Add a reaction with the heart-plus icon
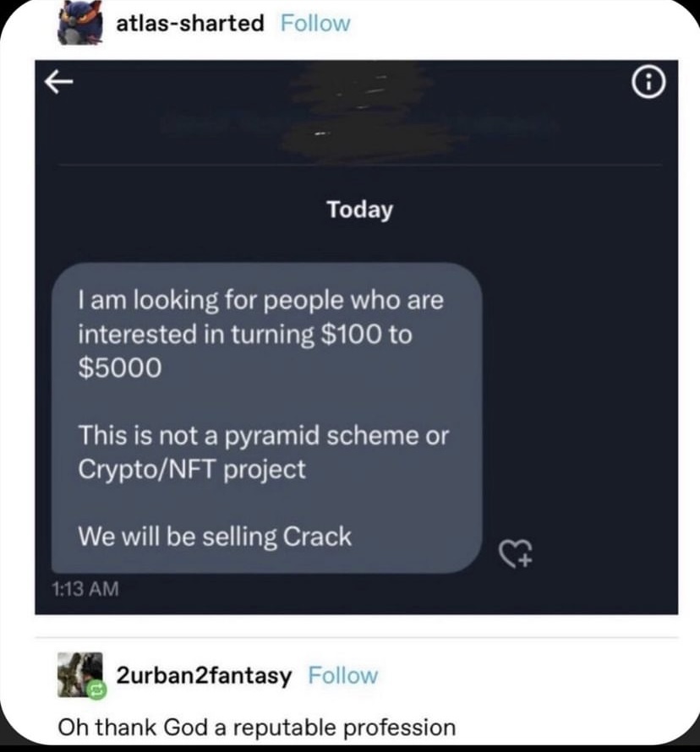Viewport: 700px width, 752px height. (x=517, y=553)
